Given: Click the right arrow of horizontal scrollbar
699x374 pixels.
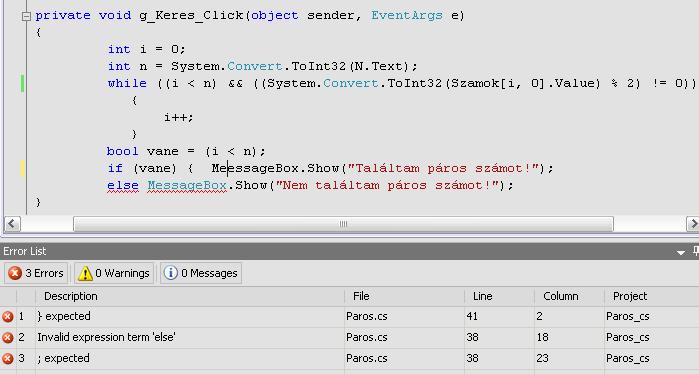Looking at the screenshot, I should (x=692, y=224).
